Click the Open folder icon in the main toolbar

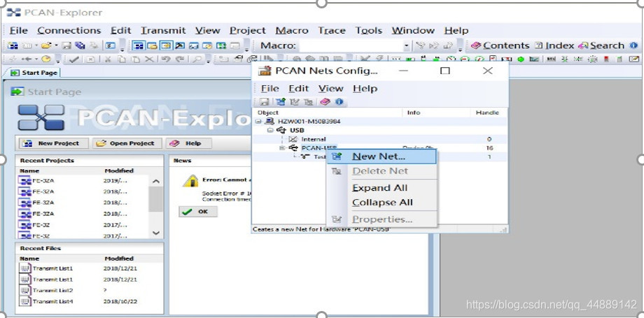(46, 45)
